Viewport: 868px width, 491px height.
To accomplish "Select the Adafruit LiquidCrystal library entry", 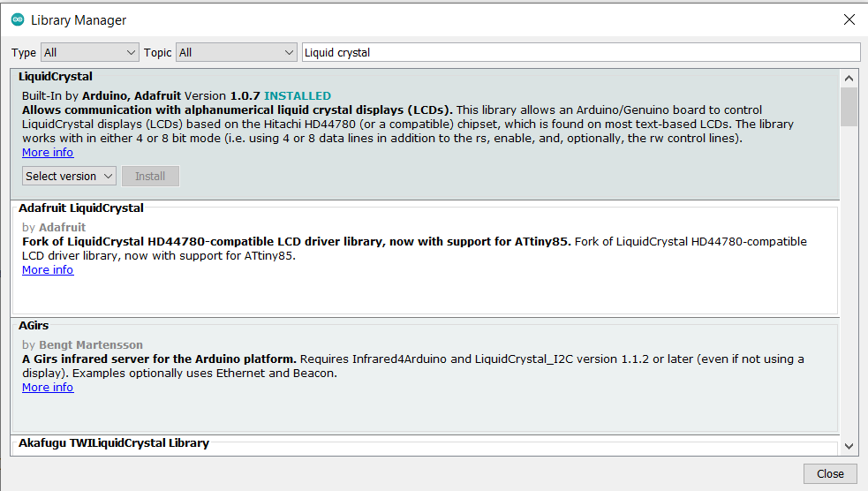I will point(81,208).
